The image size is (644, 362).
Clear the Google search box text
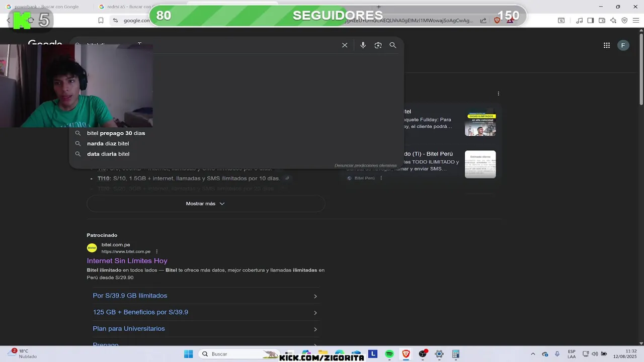(x=345, y=45)
